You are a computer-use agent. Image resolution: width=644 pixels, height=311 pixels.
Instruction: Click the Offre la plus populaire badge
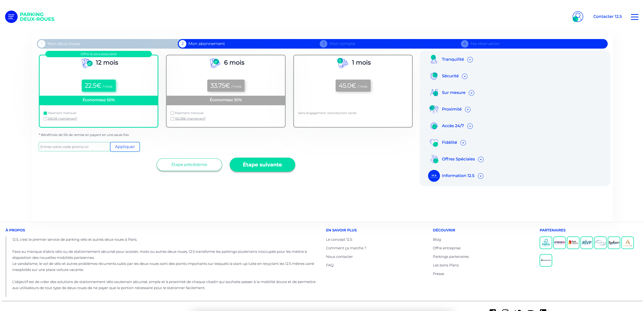pyautogui.click(x=98, y=54)
